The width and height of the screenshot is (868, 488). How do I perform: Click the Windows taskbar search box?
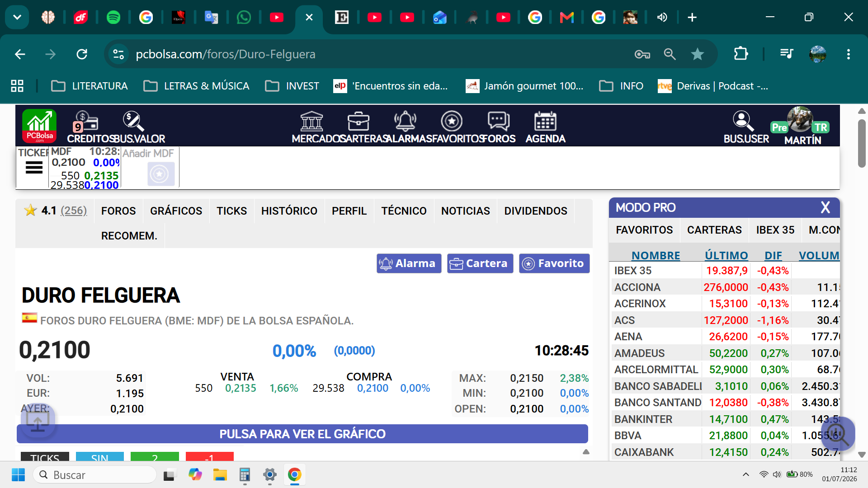[x=94, y=474]
